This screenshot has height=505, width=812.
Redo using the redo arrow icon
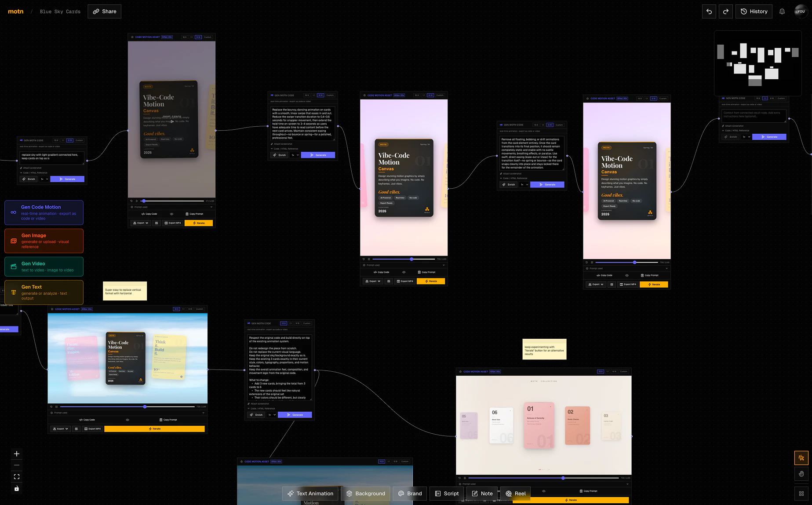tap(726, 11)
